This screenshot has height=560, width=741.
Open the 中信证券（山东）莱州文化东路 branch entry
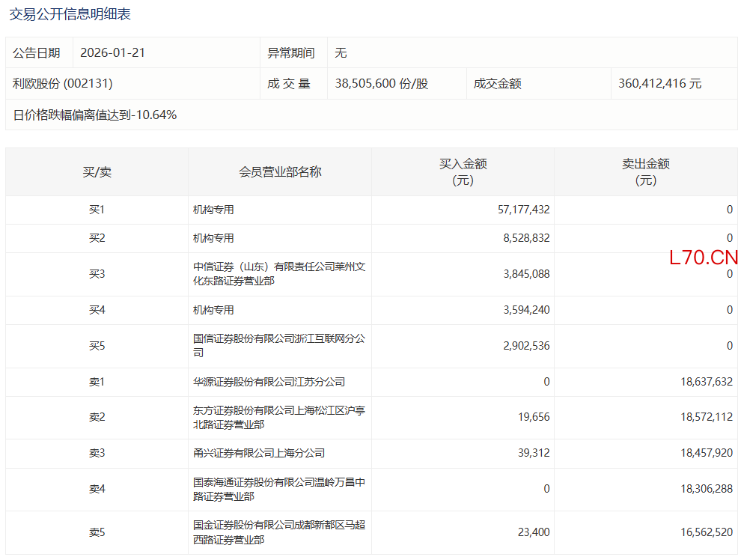pyautogui.click(x=278, y=274)
